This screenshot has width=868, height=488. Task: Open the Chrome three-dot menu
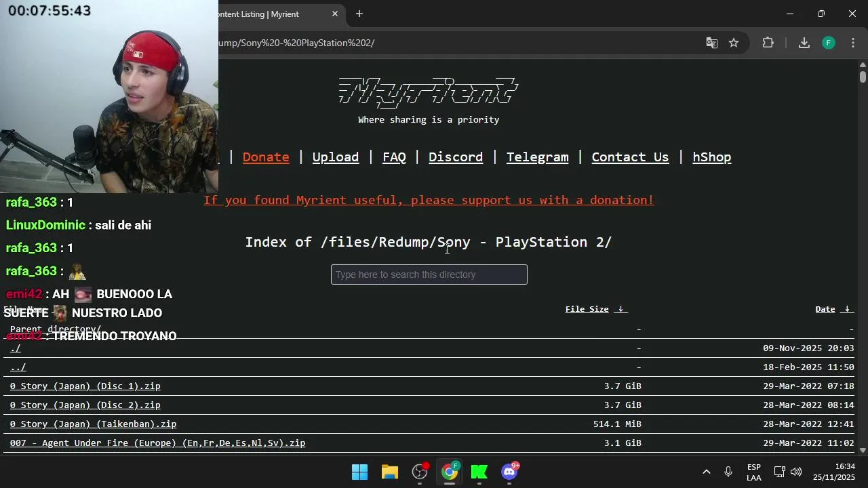[853, 43]
